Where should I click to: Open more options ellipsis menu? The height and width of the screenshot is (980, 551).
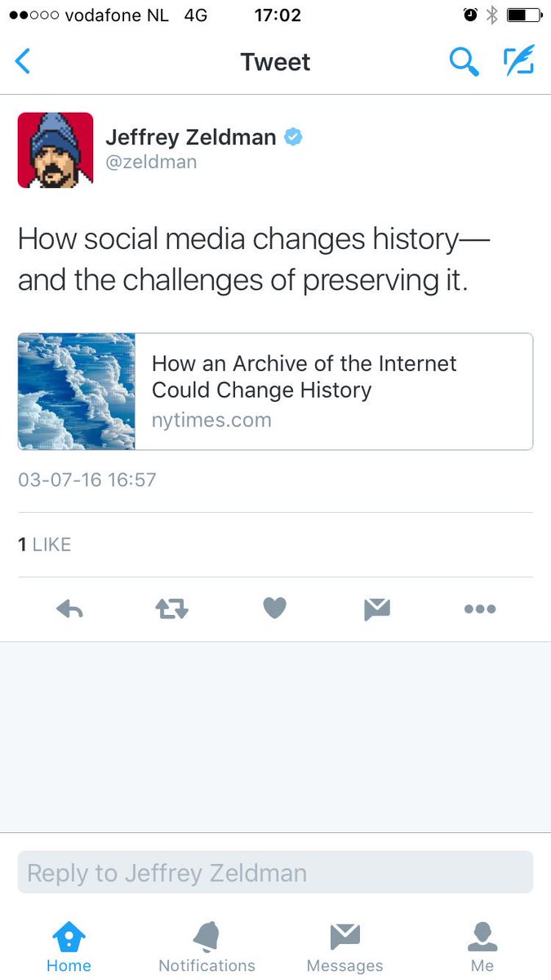click(479, 608)
